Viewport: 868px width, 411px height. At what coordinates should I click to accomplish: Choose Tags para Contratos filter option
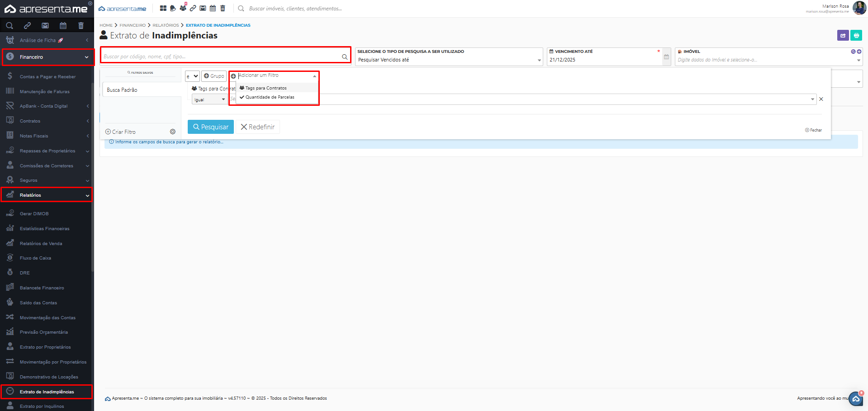[266, 88]
